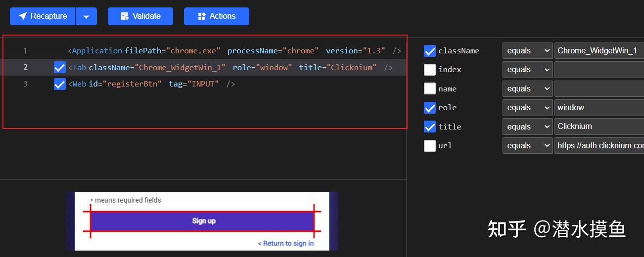The height and width of the screenshot is (257, 644).
Task: Click the title value field containing Clicknium
Action: coord(598,127)
